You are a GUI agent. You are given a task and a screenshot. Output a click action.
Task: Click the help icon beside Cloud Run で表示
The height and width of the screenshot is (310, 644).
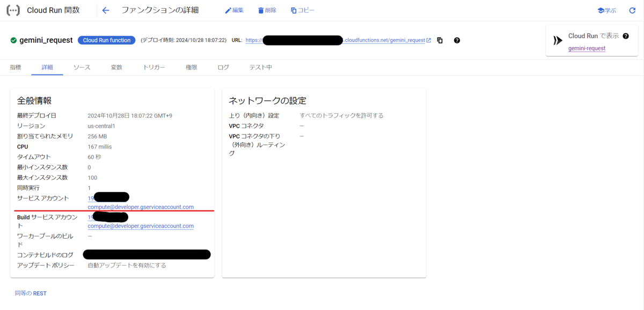coord(626,36)
